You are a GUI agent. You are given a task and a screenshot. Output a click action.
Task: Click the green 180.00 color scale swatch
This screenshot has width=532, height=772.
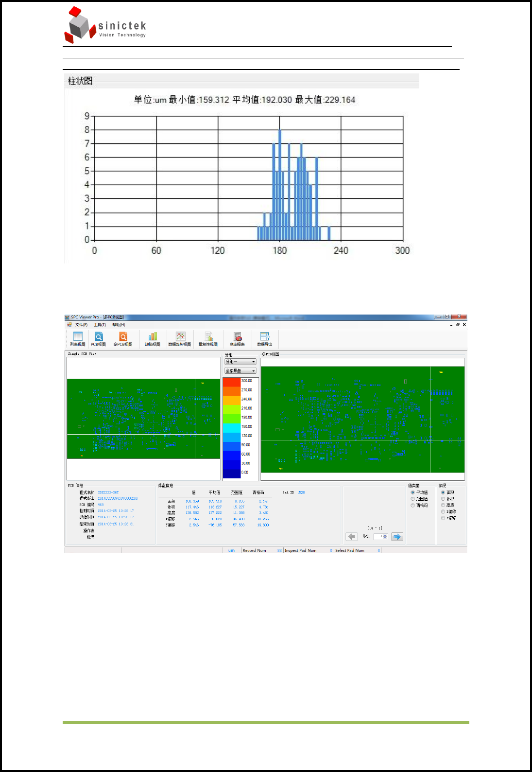[x=232, y=419]
